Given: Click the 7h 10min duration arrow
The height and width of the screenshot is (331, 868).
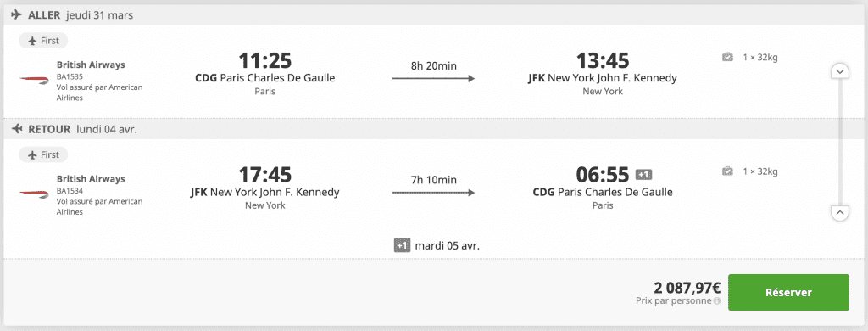Looking at the screenshot, I should coord(433,193).
